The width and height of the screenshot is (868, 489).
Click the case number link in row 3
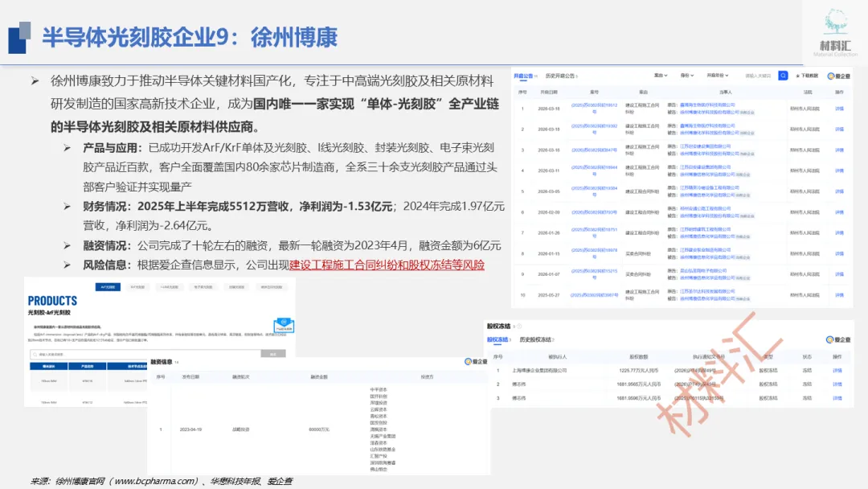[594, 150]
